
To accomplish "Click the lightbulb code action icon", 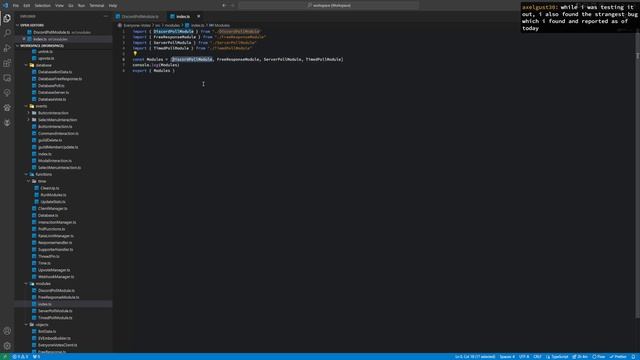I will pos(135,53).
